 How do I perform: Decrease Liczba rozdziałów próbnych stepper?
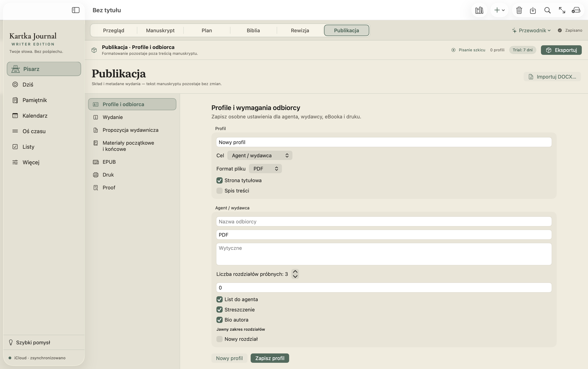tap(295, 276)
